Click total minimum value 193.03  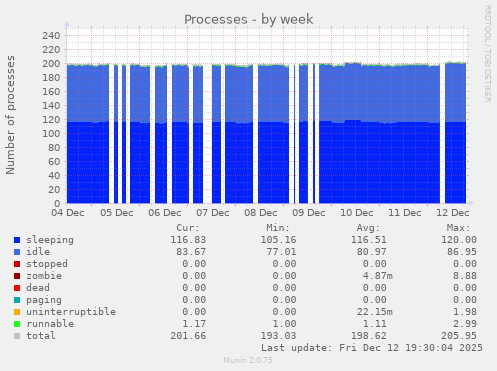278,336
